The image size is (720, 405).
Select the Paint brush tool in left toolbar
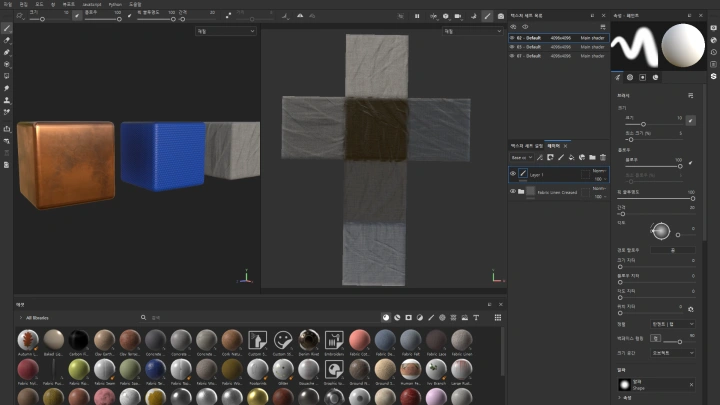[x=7, y=27]
